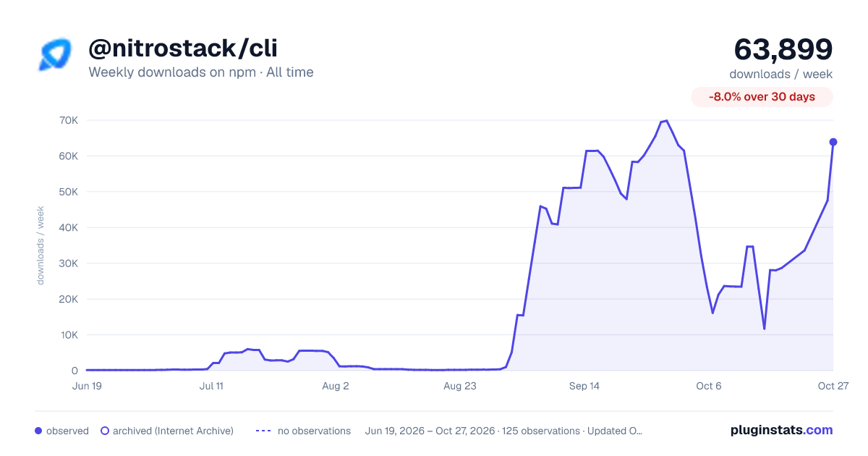The width and height of the screenshot is (868, 456).
Task: Click the 'Weekly downloads on npm · All time' subtitle
Action: pos(201,72)
